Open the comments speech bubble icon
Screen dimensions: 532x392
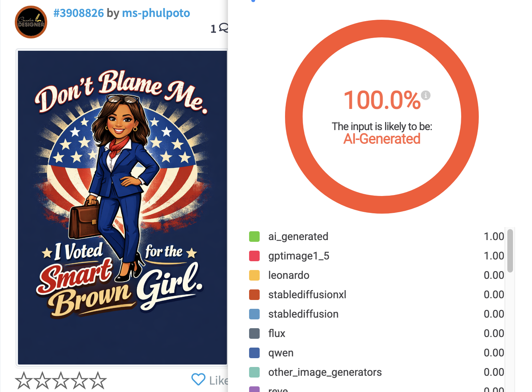[224, 27]
